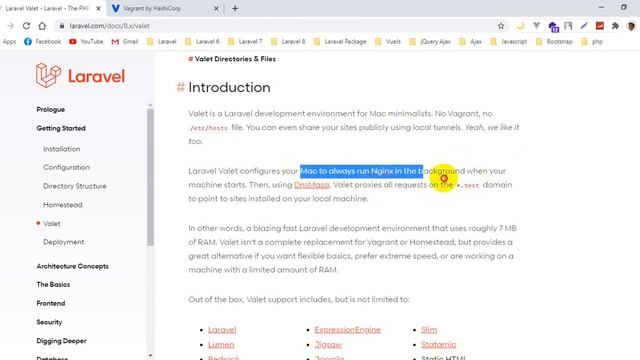Image resolution: width=640 pixels, height=360 pixels.
Task: Click the sidebar scrollbar thumb
Action: tap(151, 178)
